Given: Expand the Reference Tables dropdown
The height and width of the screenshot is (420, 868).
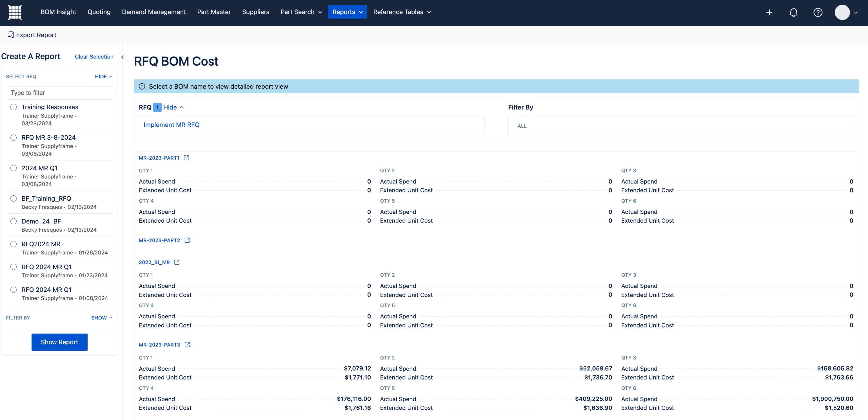Looking at the screenshot, I should pos(402,12).
